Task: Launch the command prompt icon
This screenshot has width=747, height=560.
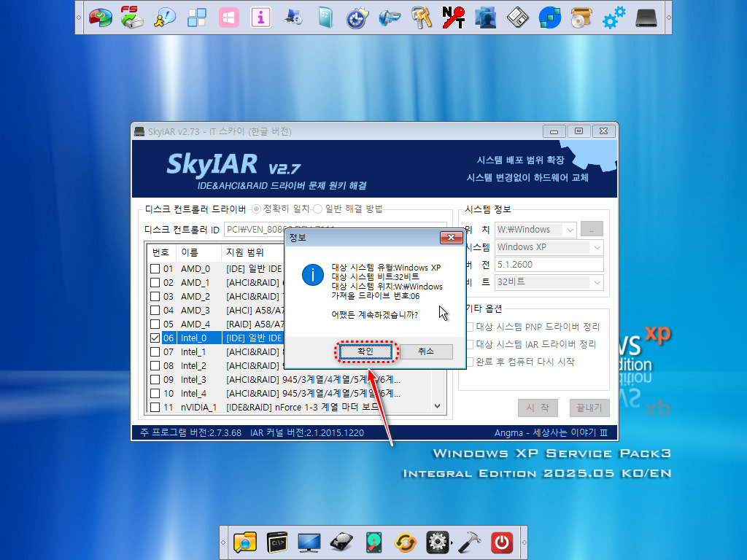Action: 276,542
